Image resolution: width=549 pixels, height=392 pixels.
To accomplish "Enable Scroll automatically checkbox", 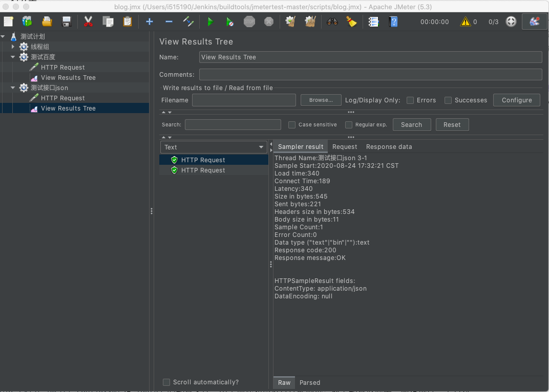I will tap(166, 382).
